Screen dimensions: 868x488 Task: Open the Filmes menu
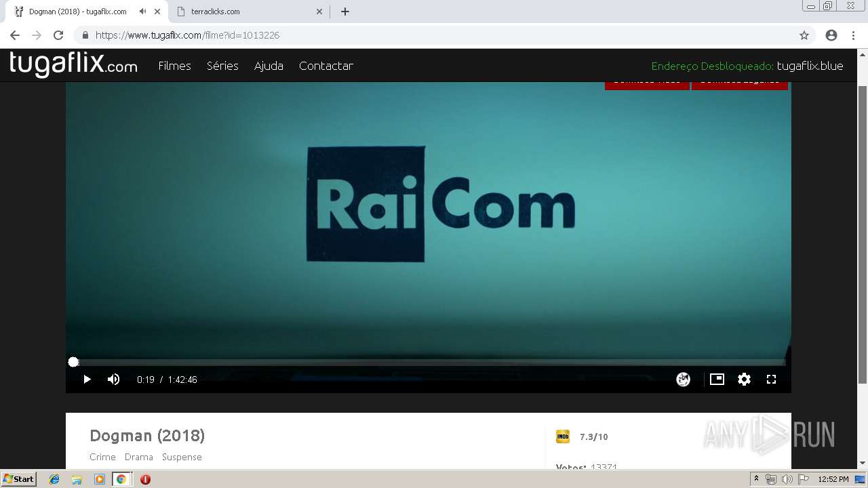tap(174, 66)
